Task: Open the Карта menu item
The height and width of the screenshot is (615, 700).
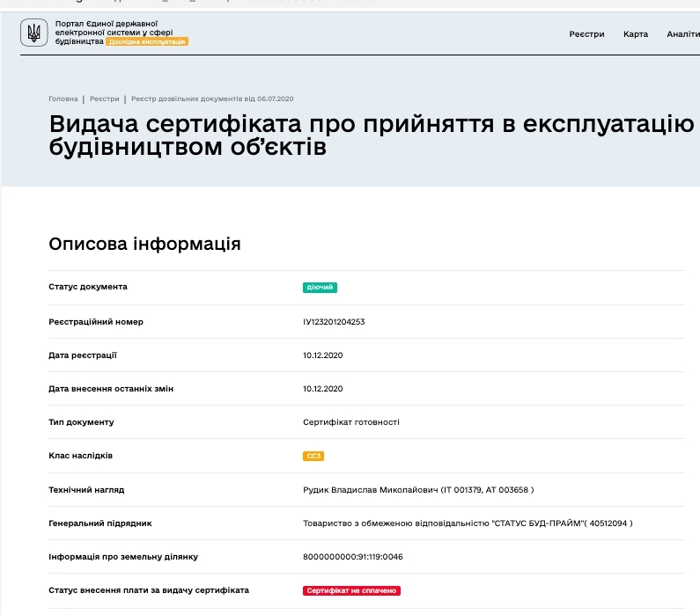Action: [636, 34]
